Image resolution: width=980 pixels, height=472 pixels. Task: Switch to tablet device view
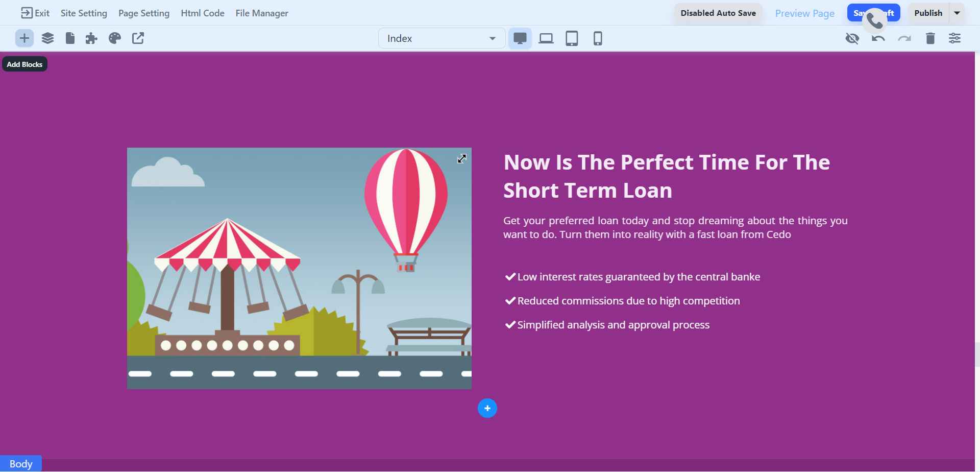point(572,38)
